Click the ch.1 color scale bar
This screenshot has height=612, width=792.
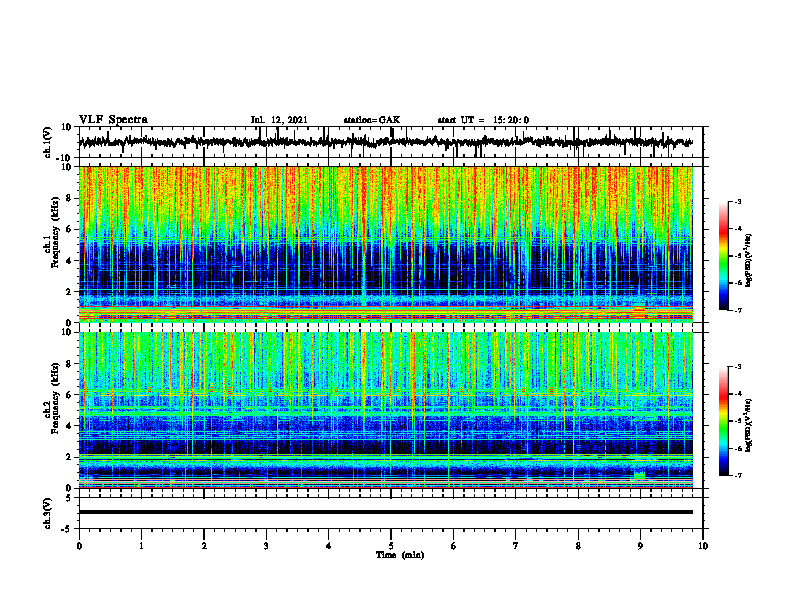click(x=723, y=256)
